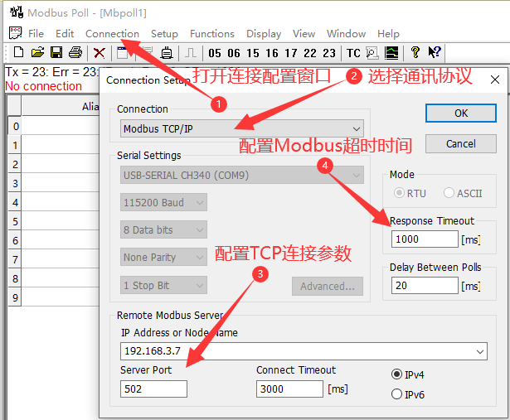The width and height of the screenshot is (510, 420).
Task: Confirm connection setup with OK
Action: pyautogui.click(x=461, y=113)
